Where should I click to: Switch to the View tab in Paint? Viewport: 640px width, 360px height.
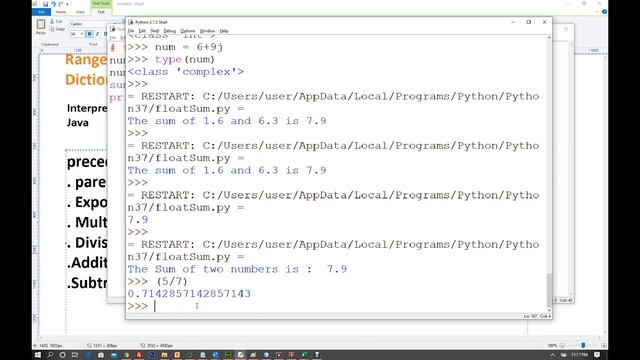(x=80, y=12)
